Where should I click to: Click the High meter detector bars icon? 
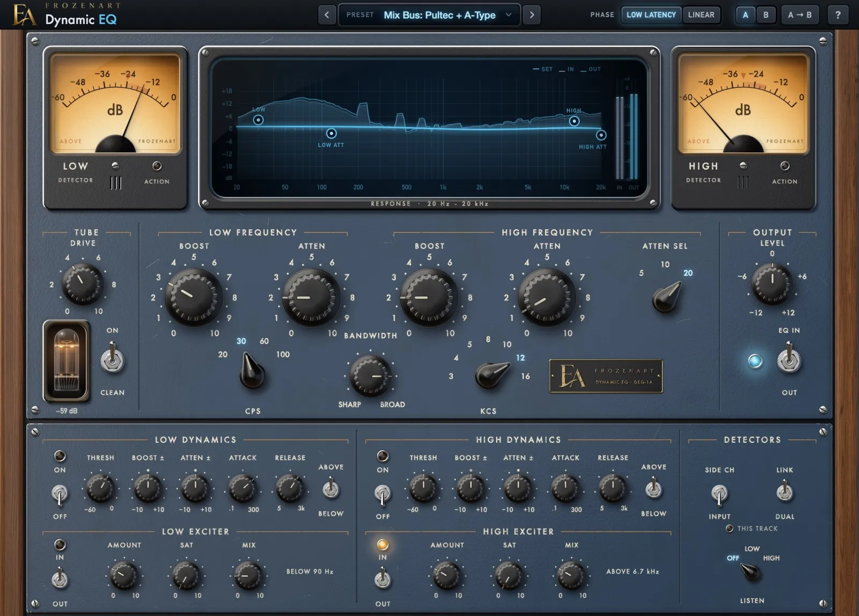(x=743, y=182)
